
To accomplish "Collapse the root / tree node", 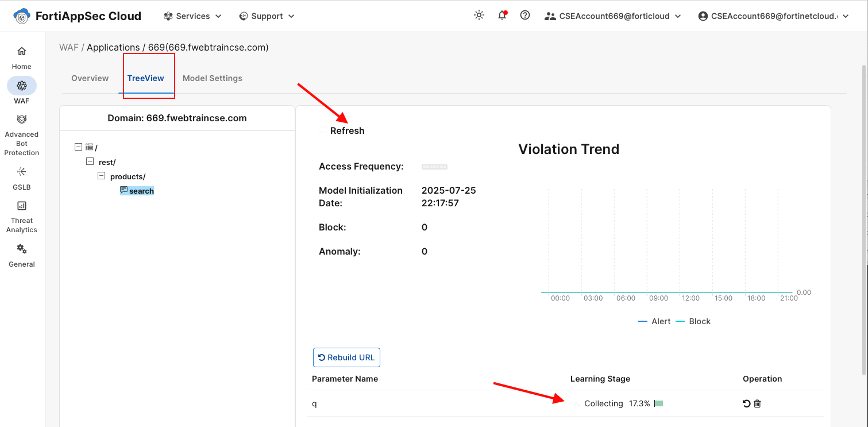I will [x=78, y=147].
